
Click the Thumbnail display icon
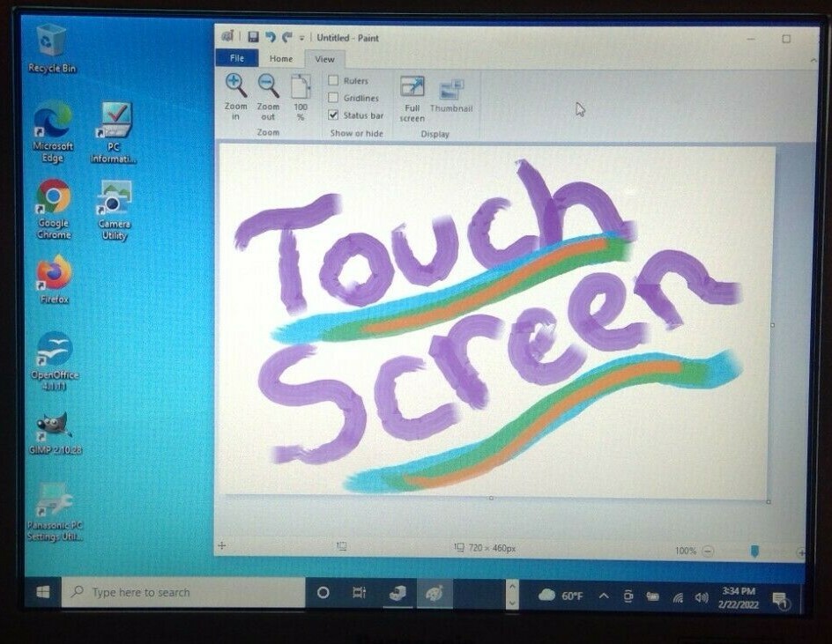[x=451, y=90]
